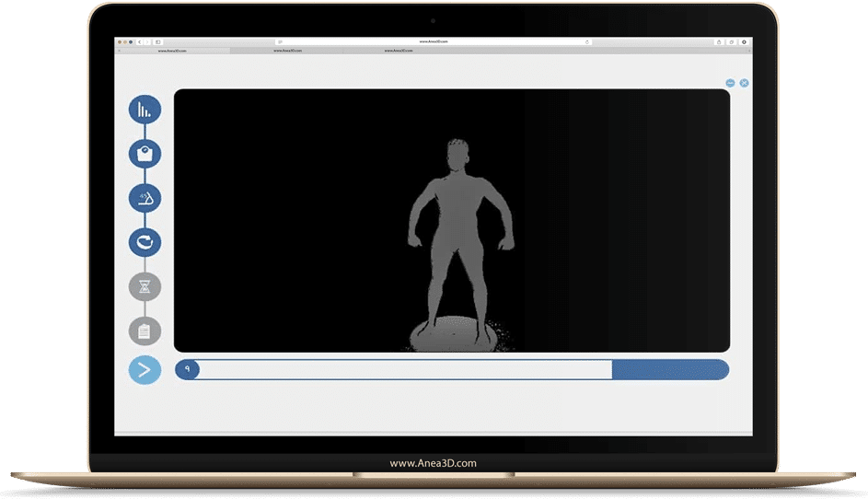Open the rightmost browser toolbar icon
Image resolution: width=868 pixels, height=499 pixels.
pos(744,42)
